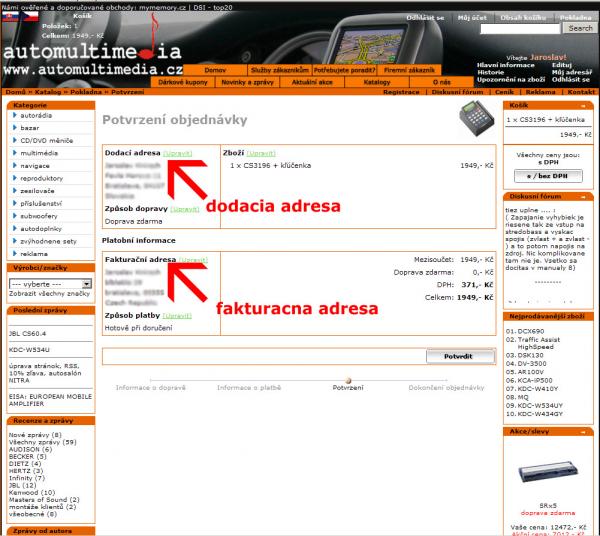Toggle the 's / bez DPH' price button
The image size is (600, 536).
[547, 175]
